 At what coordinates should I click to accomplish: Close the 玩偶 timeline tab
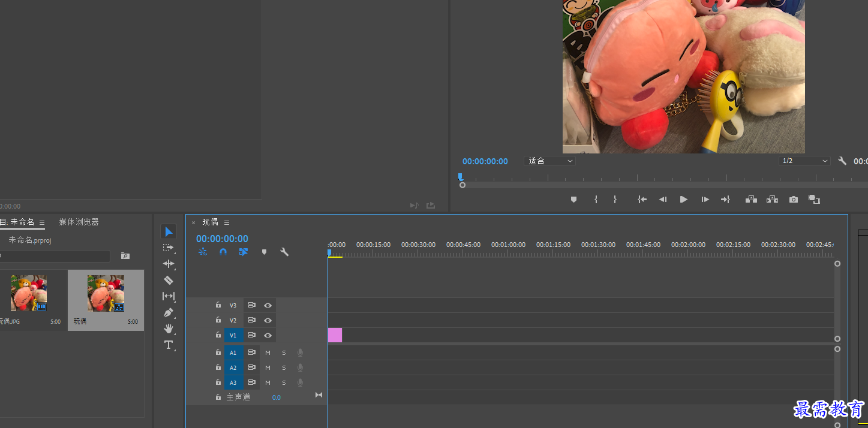pos(193,222)
